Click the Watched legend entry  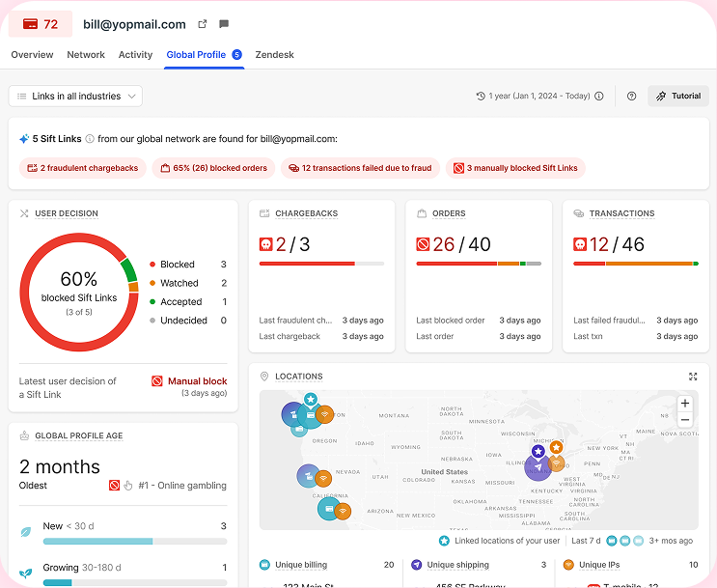click(188, 283)
